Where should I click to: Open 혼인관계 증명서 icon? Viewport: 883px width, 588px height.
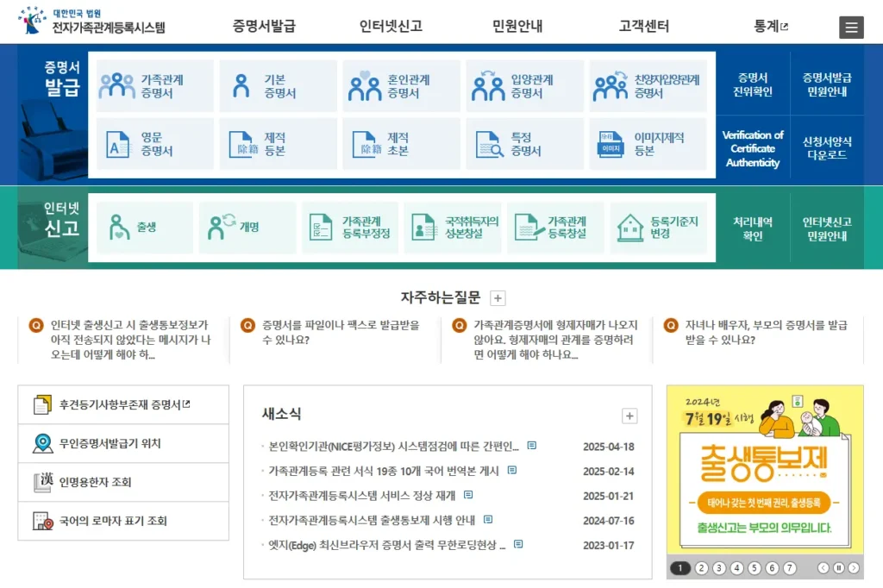click(365, 86)
